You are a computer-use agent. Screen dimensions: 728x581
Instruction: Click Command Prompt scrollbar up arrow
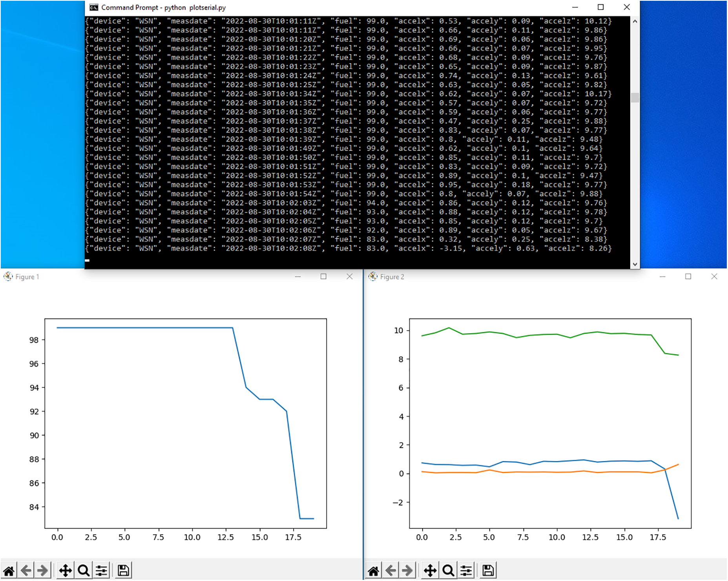pos(635,22)
